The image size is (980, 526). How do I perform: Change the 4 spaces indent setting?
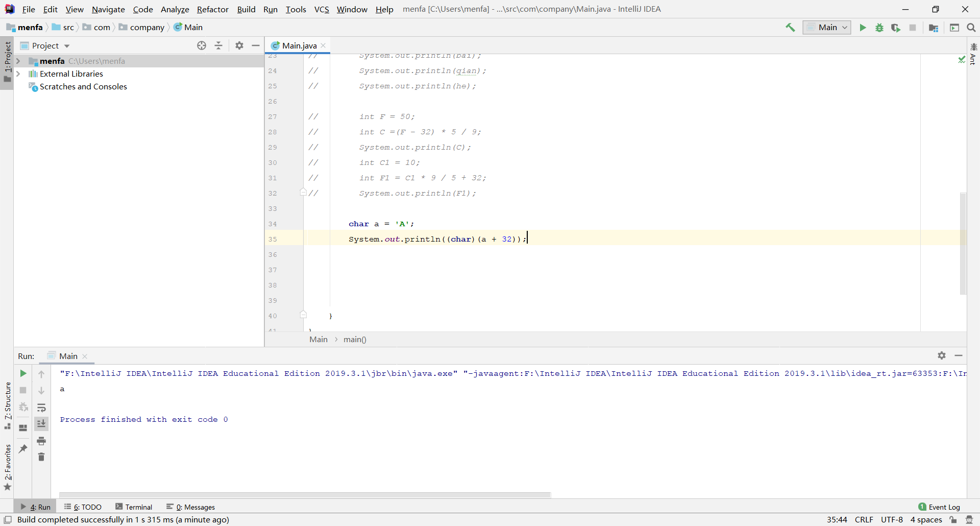click(926, 520)
